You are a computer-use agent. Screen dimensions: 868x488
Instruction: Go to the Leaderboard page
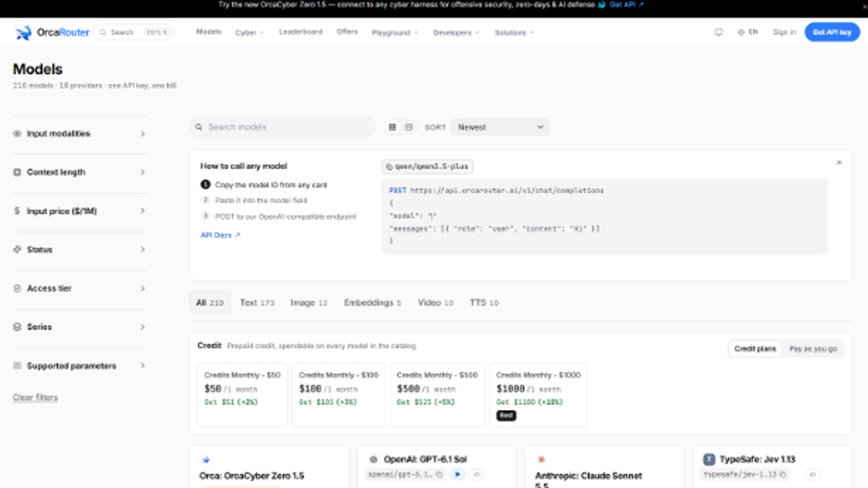click(x=301, y=32)
